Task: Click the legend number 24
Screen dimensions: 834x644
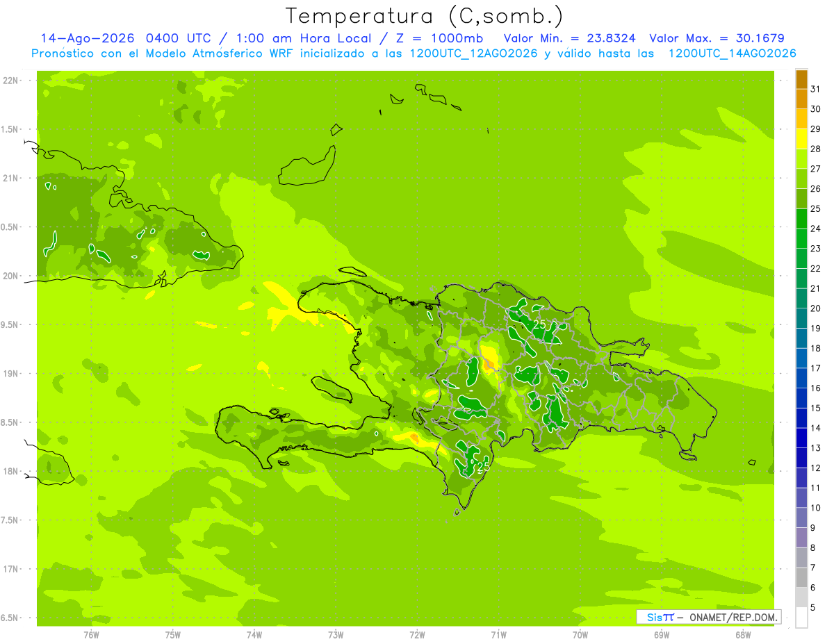Action: click(816, 229)
